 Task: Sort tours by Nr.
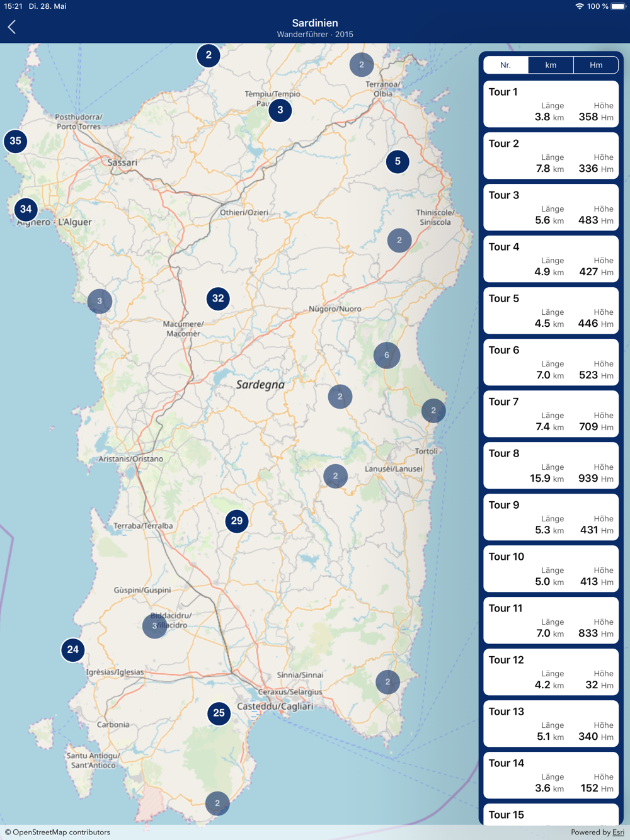506,65
